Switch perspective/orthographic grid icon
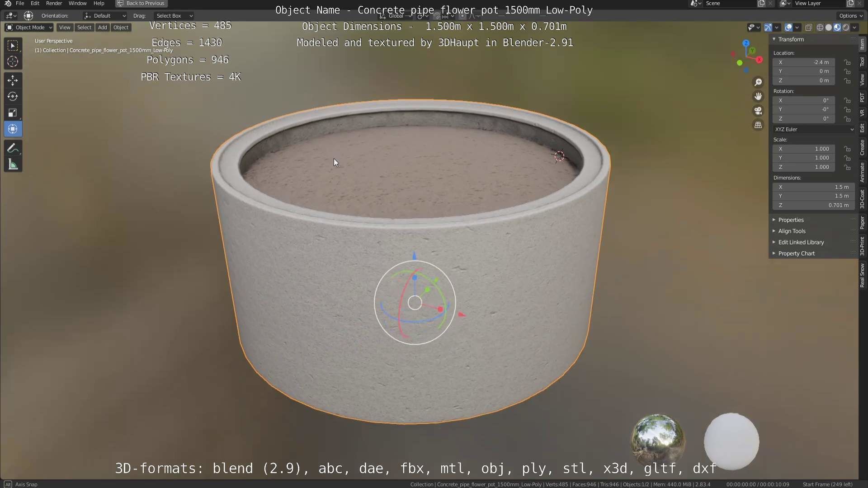 pos(758,125)
